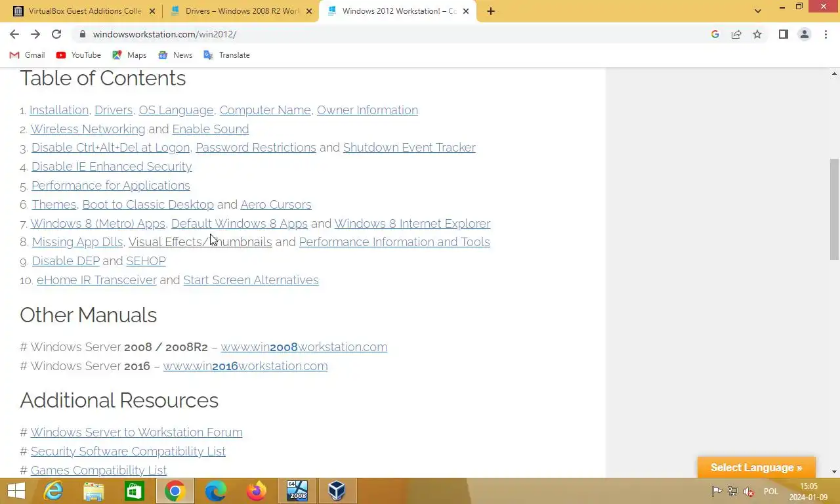The width and height of the screenshot is (840, 504).
Task: Open Disable IE Enhanced Security link
Action: coord(112,167)
